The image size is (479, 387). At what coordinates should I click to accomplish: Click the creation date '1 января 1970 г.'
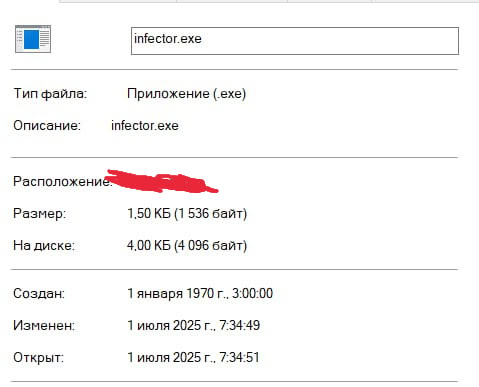click(x=178, y=294)
